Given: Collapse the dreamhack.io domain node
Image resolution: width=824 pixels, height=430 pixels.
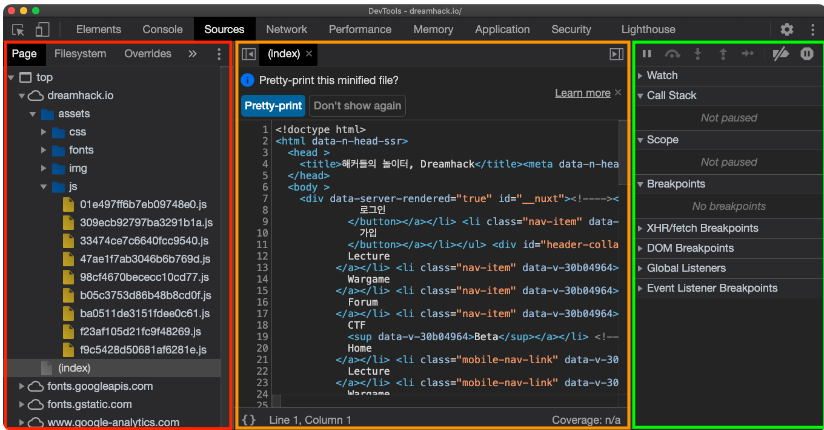Looking at the screenshot, I should click(x=22, y=96).
